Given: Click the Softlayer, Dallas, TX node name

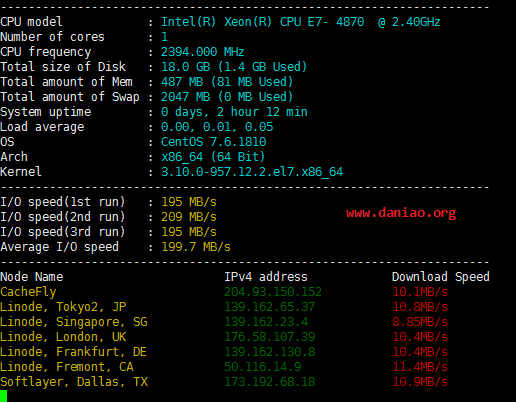Looking at the screenshot, I should point(74,382).
